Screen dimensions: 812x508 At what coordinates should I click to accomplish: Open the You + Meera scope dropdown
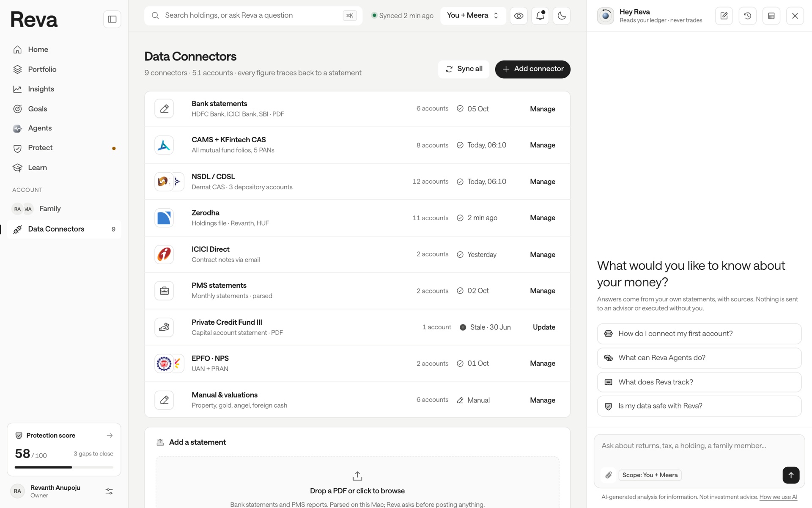pos(473,16)
